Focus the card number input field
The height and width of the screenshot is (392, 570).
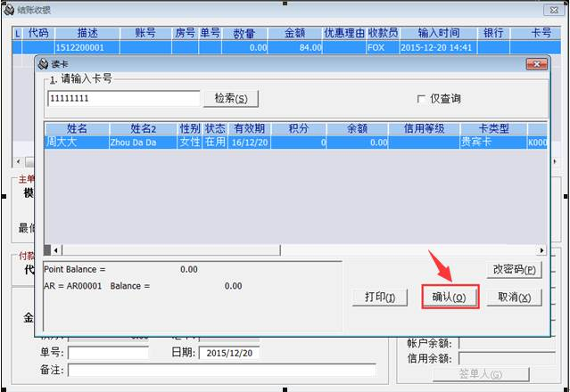122,98
